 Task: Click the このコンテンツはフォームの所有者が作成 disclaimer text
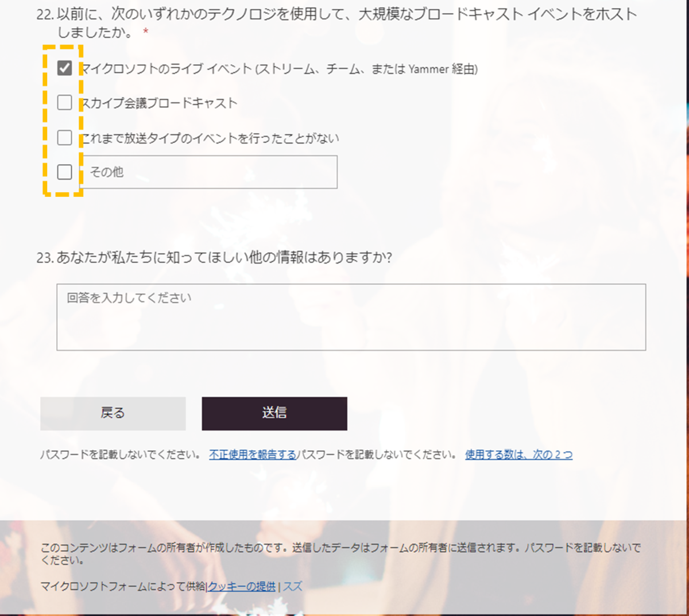click(x=340, y=554)
